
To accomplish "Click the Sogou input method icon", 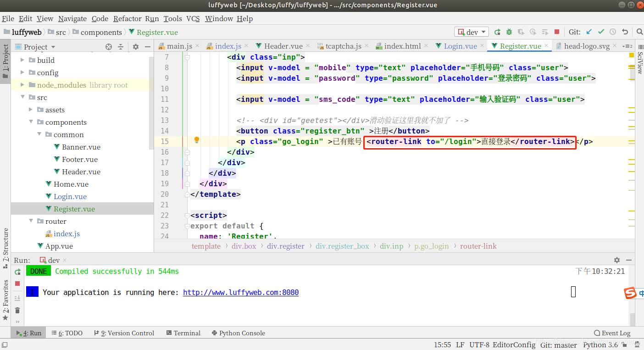I will (x=631, y=293).
